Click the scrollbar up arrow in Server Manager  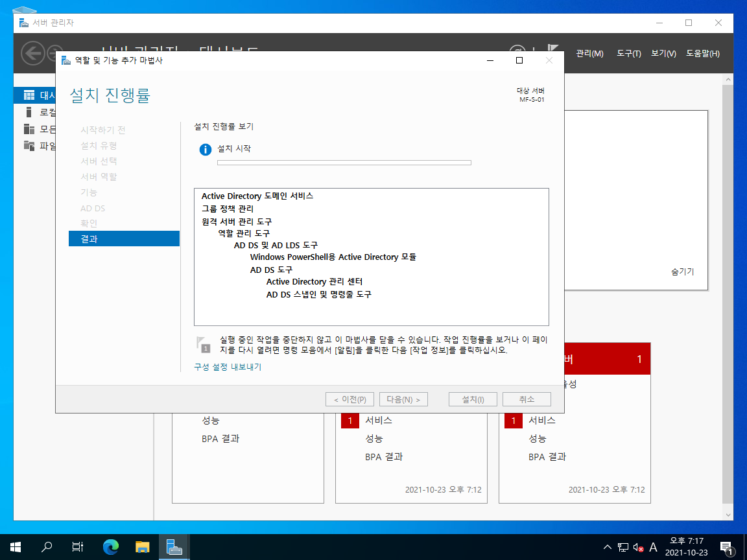tap(728, 79)
